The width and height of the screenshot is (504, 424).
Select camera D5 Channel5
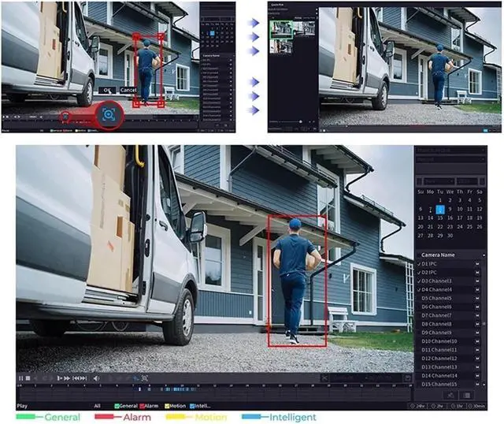(436, 298)
